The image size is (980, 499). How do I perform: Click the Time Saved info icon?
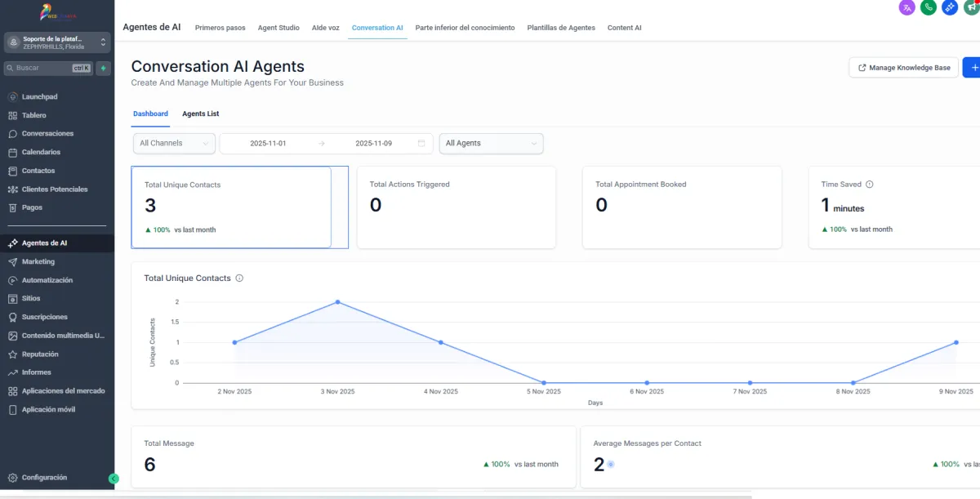tap(869, 185)
